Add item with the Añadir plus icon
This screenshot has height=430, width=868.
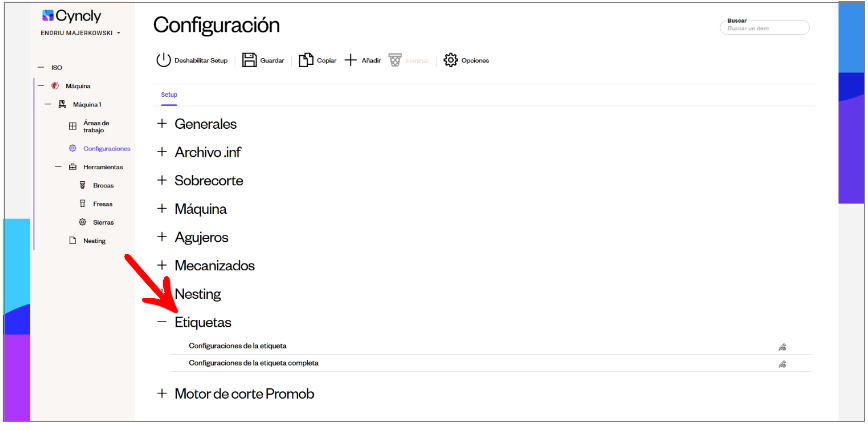[350, 60]
